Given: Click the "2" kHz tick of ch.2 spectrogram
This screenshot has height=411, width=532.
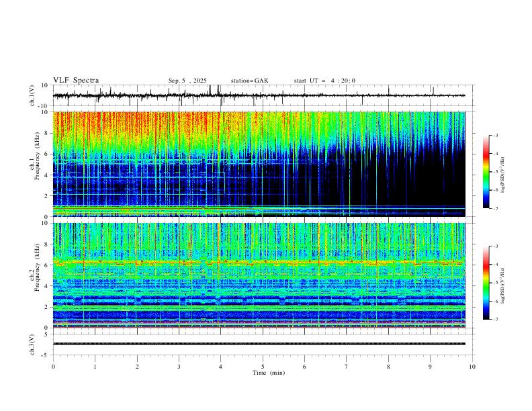Looking at the screenshot, I should point(46,307).
